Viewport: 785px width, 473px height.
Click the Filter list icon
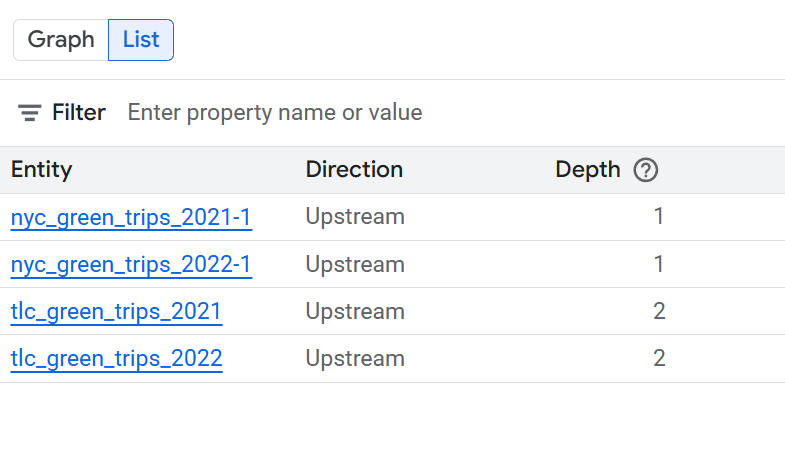tap(30, 113)
